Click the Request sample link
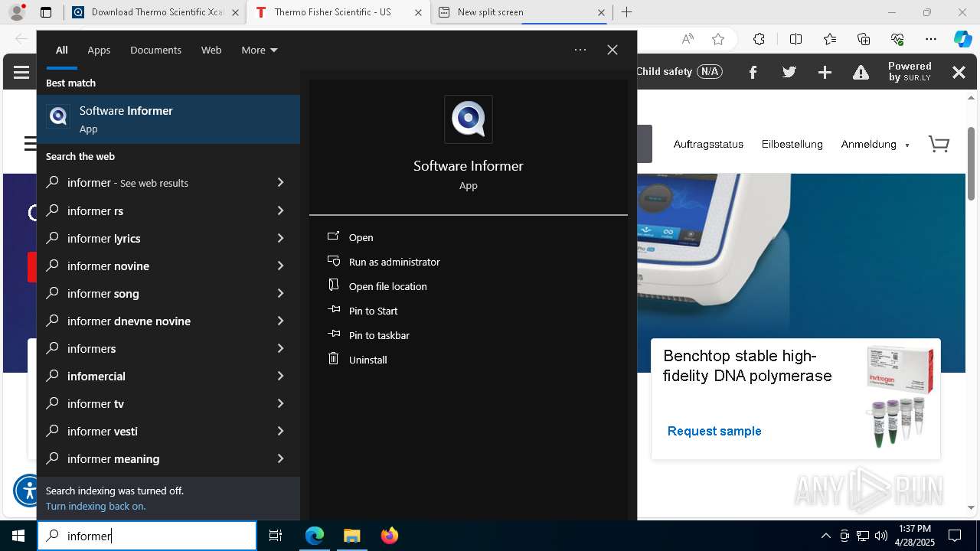This screenshot has height=551, width=980. point(714,431)
